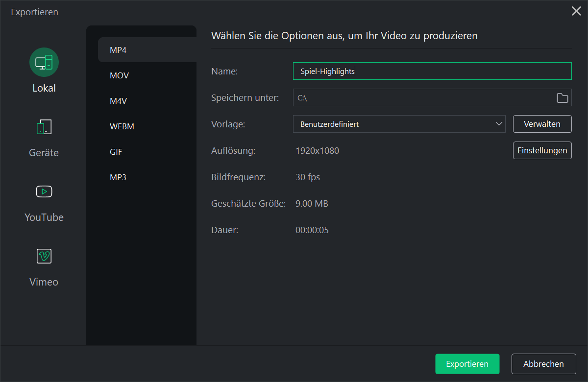The width and height of the screenshot is (588, 382).
Task: Open the folder browse icon
Action: tap(563, 98)
